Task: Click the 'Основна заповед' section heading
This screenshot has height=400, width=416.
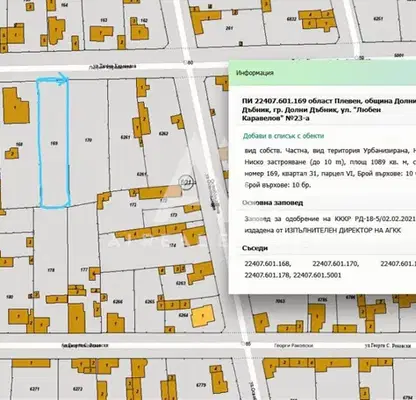Action: tap(273, 203)
